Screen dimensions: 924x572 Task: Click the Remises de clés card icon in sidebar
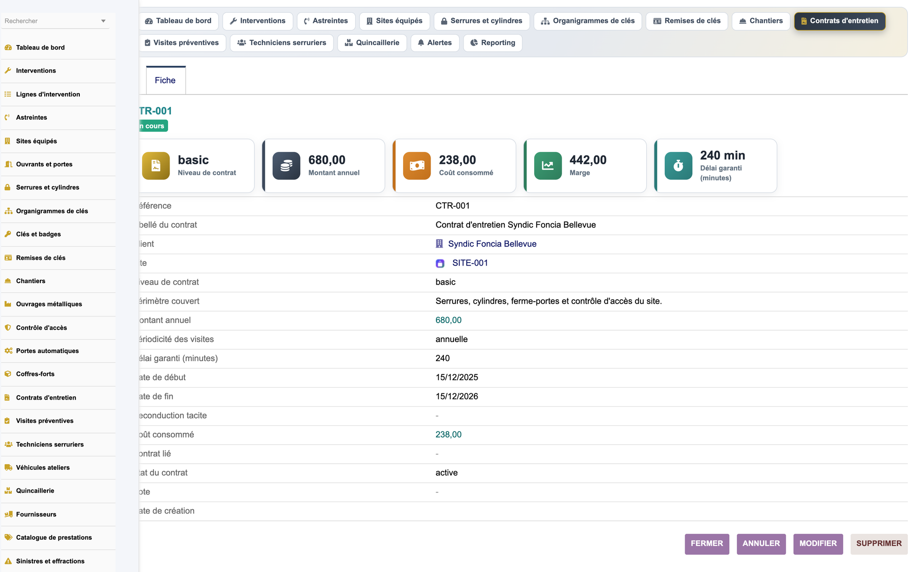tap(8, 258)
